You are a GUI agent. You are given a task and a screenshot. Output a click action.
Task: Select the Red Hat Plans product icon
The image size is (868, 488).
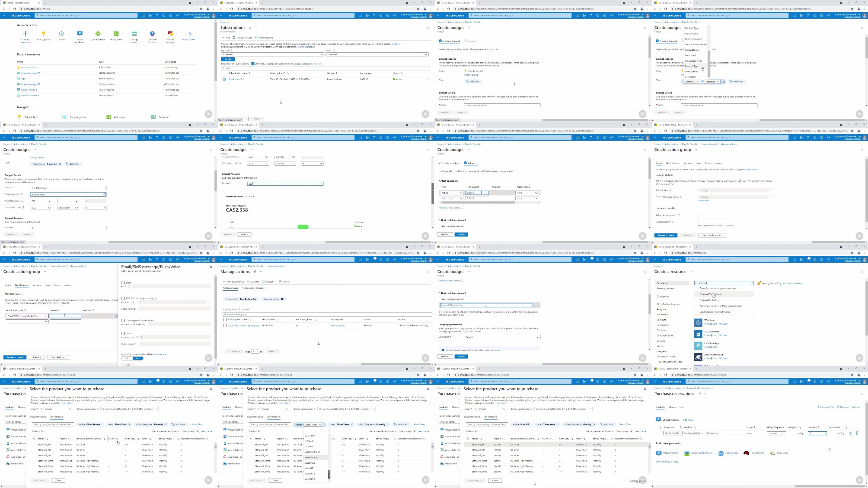746,453
